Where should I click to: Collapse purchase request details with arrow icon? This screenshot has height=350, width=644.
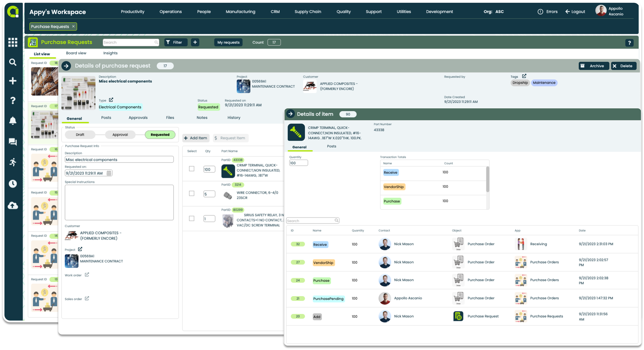66,66
